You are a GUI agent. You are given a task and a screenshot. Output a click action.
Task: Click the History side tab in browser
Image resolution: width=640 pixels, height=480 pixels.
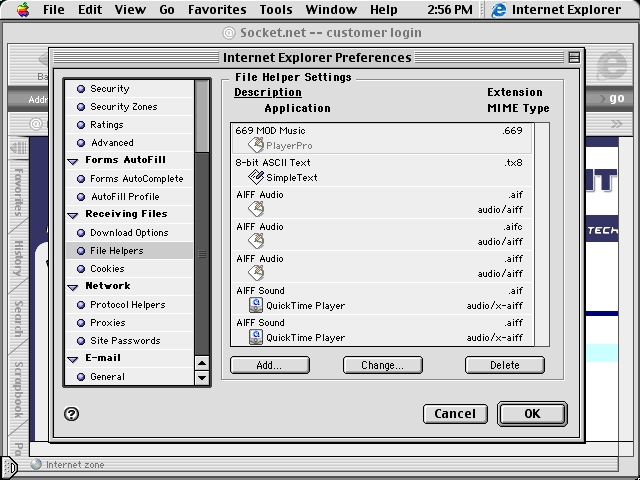[18, 258]
